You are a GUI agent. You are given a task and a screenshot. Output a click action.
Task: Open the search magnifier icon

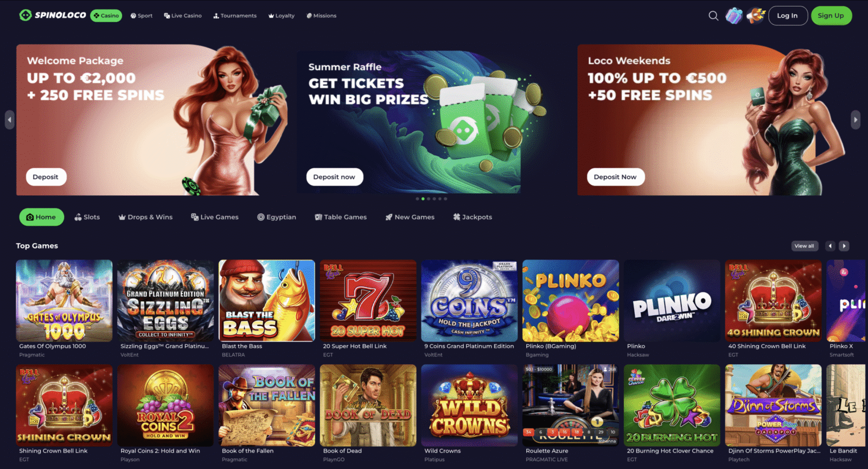[x=713, y=16]
